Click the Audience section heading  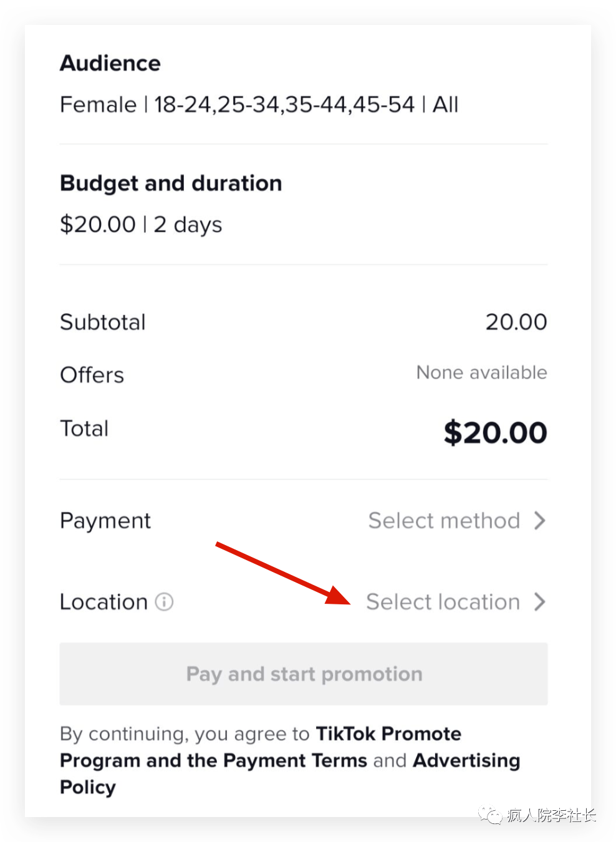point(110,63)
